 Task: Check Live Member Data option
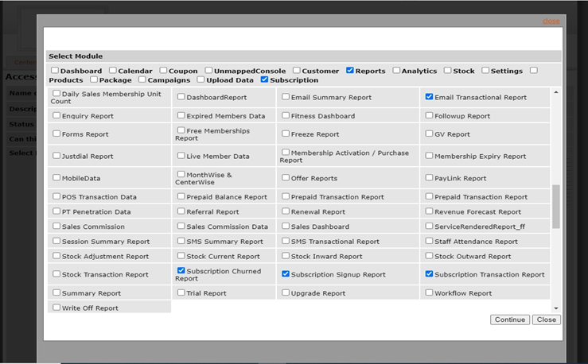(x=181, y=156)
